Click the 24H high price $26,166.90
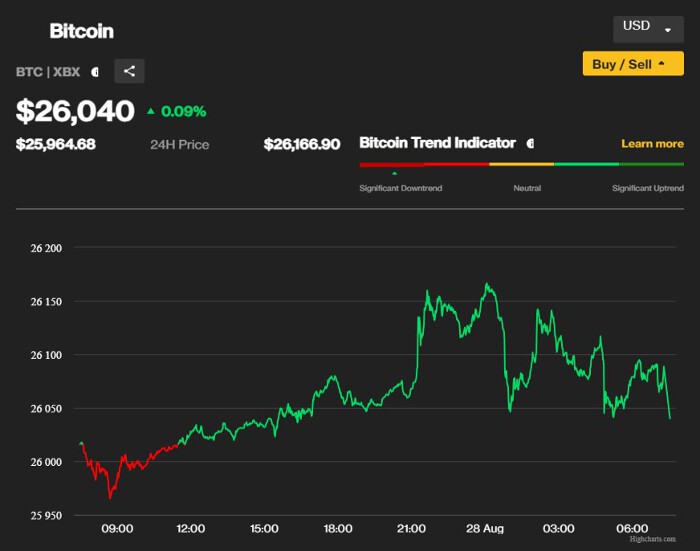The width and height of the screenshot is (700, 551). tap(302, 144)
